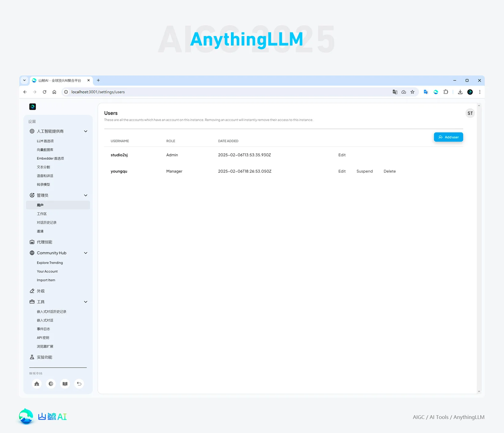Open API 密钥 page
This screenshot has height=433, width=504.
click(x=43, y=338)
